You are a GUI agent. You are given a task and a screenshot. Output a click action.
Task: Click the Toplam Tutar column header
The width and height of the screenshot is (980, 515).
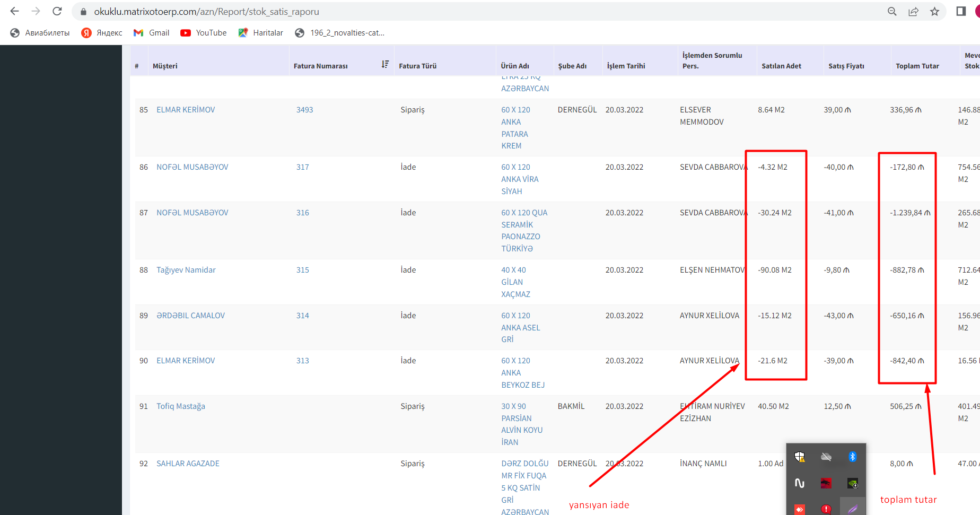coord(917,66)
